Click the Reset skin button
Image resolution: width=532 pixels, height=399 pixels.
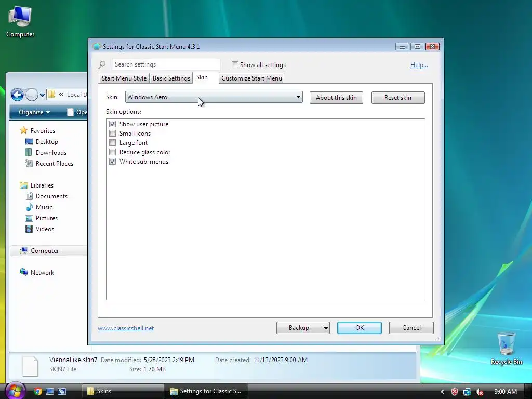tap(398, 98)
